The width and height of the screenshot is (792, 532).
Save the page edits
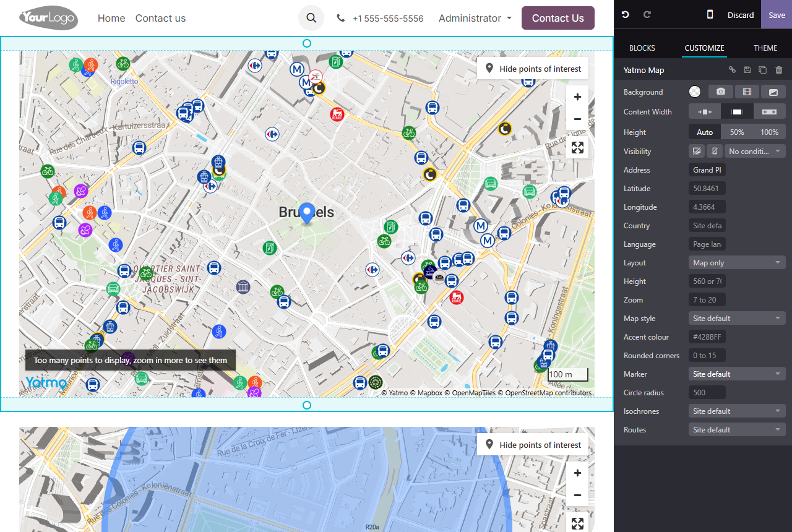coord(777,14)
